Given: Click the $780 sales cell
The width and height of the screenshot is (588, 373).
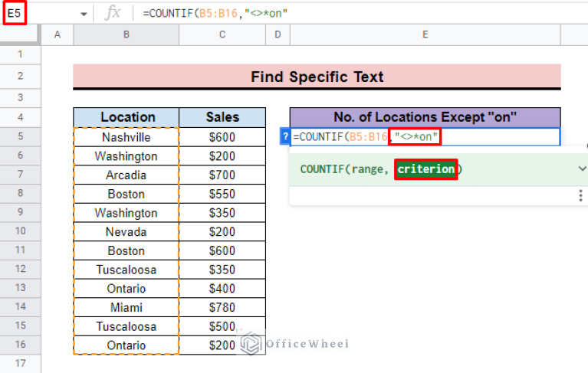Looking at the screenshot, I should point(222,307).
